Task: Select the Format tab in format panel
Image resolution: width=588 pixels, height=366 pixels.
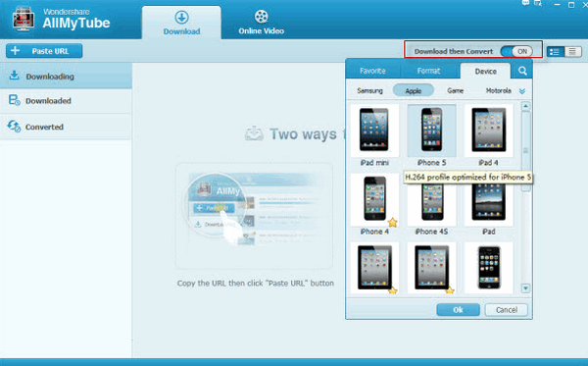Action: pyautogui.click(x=428, y=71)
